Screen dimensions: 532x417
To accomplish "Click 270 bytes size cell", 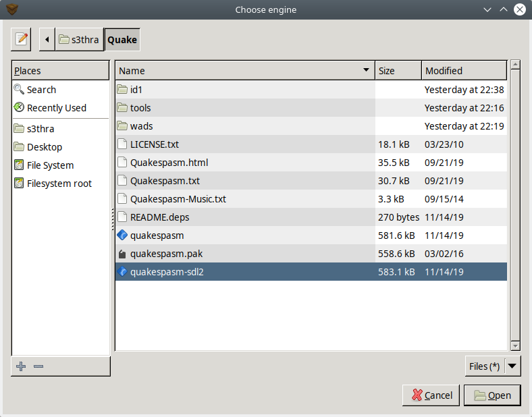I will (x=398, y=217).
